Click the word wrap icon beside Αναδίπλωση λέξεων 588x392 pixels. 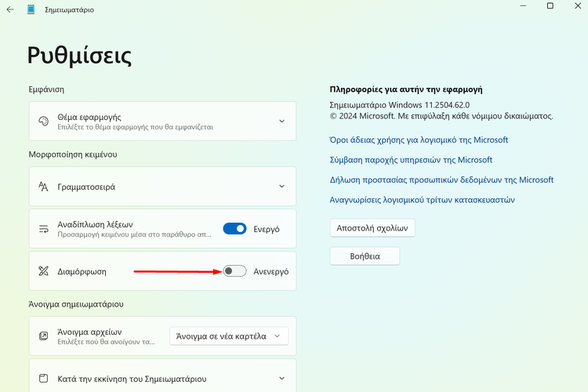(43, 229)
